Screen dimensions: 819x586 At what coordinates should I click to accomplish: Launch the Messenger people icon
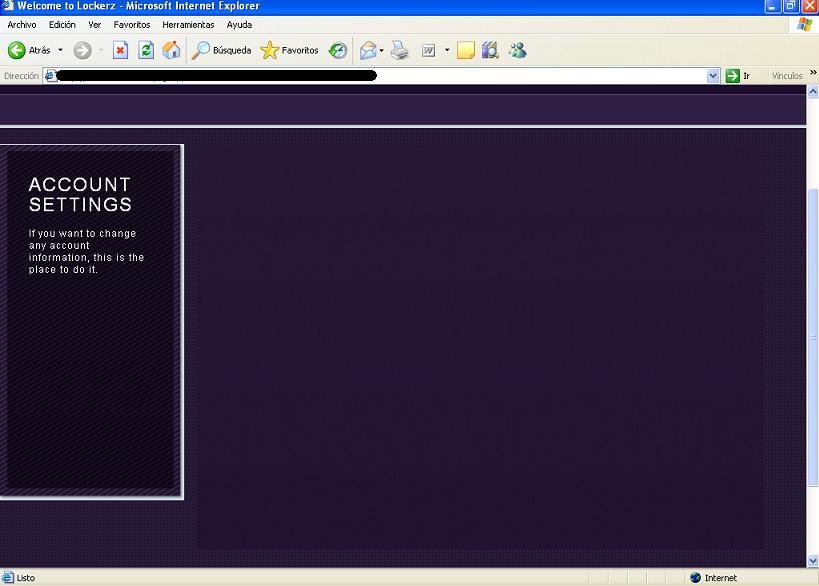[517, 50]
